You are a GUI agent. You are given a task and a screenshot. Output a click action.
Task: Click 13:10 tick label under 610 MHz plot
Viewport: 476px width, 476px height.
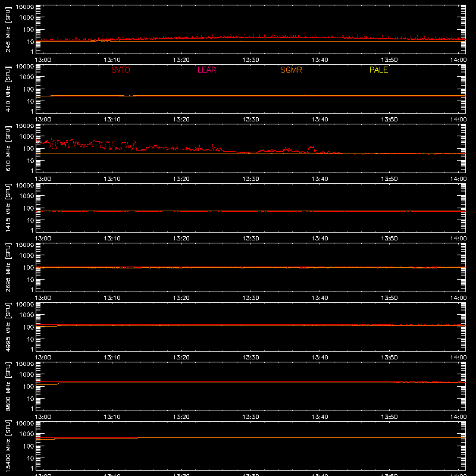[x=112, y=179]
